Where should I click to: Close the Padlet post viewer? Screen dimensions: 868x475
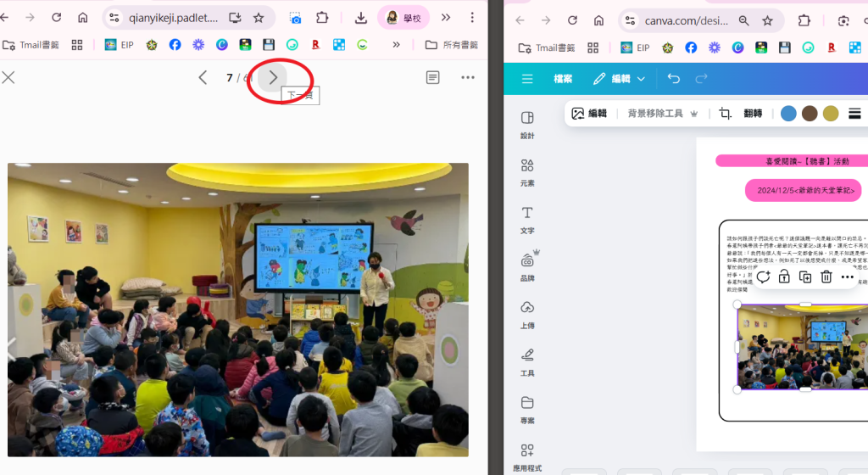point(8,78)
